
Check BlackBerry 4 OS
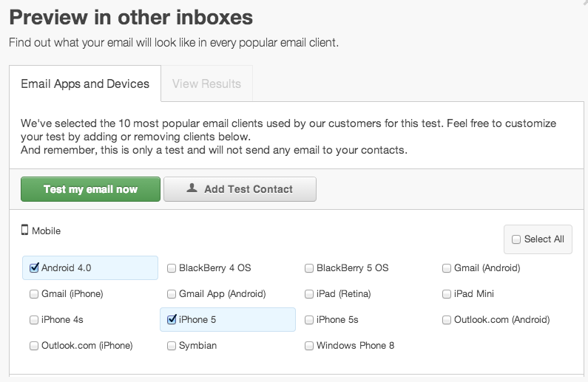click(172, 268)
